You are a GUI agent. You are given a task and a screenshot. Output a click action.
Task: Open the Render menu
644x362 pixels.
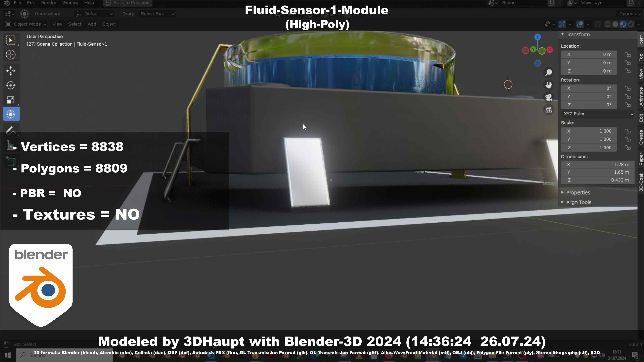48,3
